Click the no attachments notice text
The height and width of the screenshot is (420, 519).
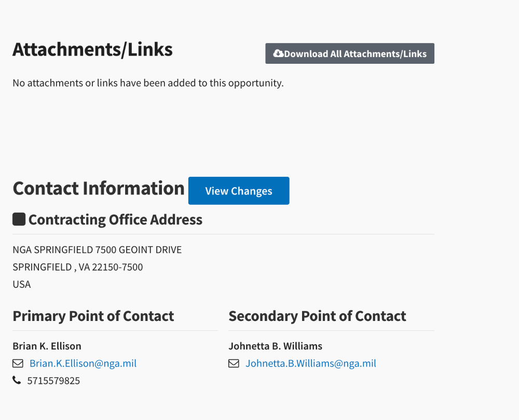pyautogui.click(x=148, y=83)
